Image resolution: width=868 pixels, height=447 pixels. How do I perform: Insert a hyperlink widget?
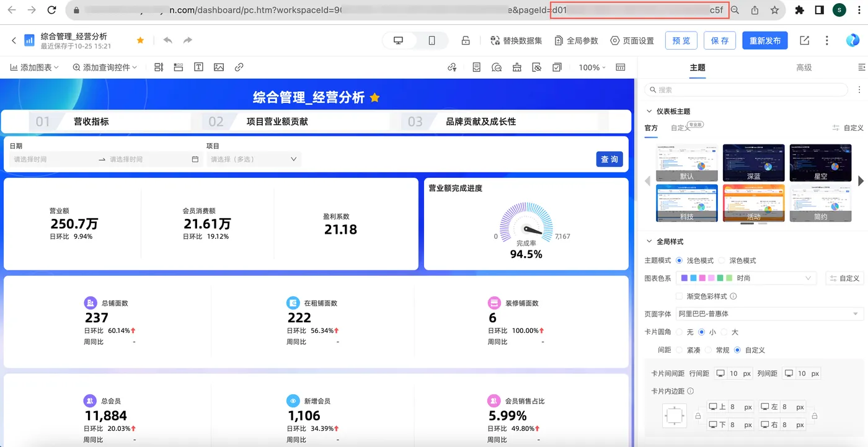239,68
